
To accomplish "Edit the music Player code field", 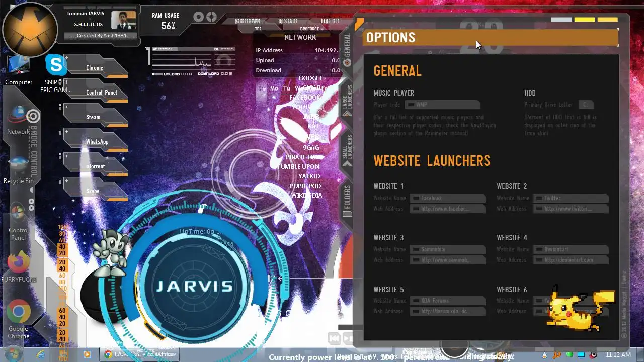I will click(442, 105).
